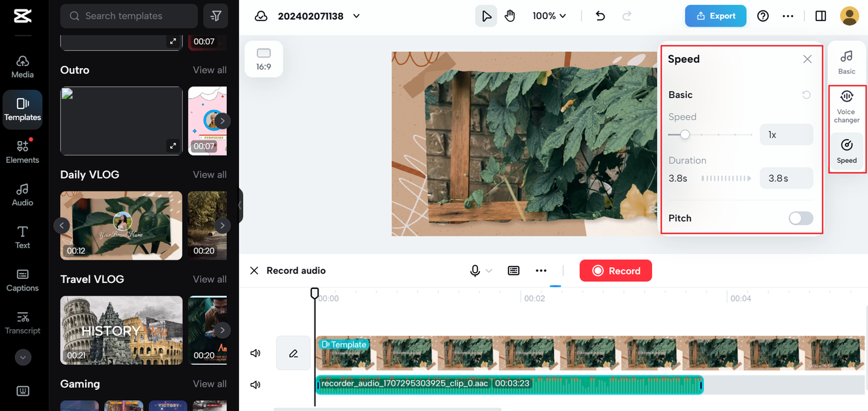The height and width of the screenshot is (411, 868).
Task: Open the Transcript panel
Action: click(22, 322)
